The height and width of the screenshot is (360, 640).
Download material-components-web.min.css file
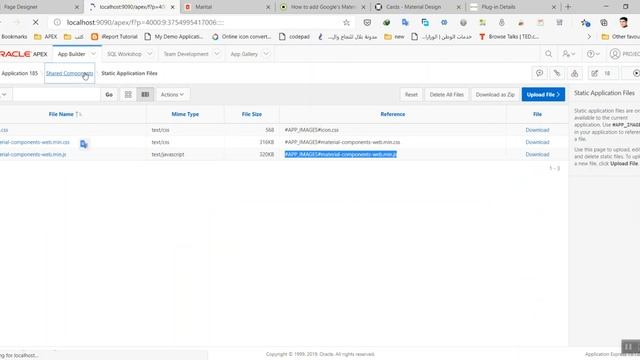tap(537, 142)
